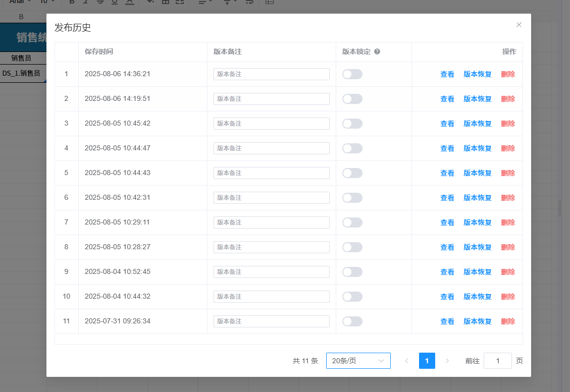View the version saved 2025-07-31 09:26:34
This screenshot has width=570, height=392.
[x=447, y=321]
